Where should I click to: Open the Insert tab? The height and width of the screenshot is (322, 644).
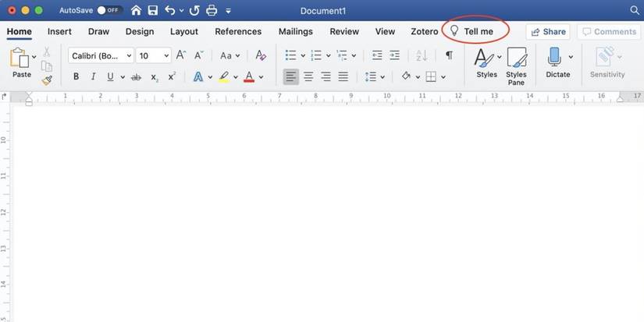[x=59, y=32]
